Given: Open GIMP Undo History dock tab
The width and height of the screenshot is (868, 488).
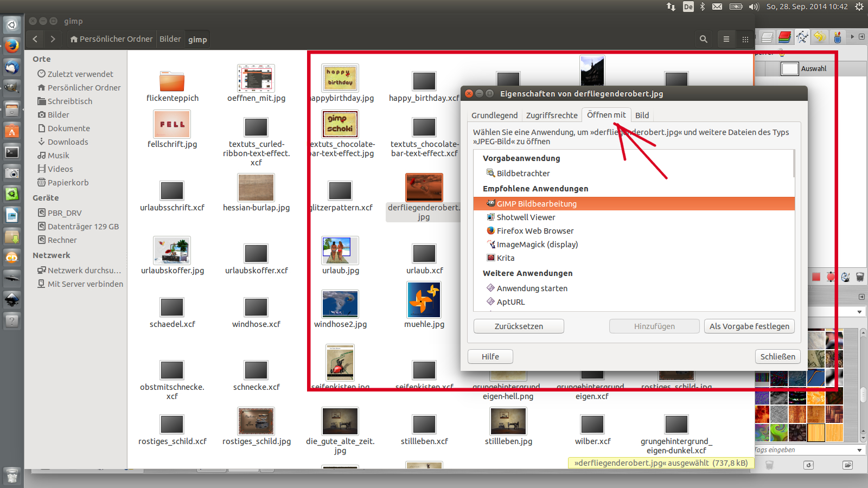Looking at the screenshot, I should coord(820,37).
